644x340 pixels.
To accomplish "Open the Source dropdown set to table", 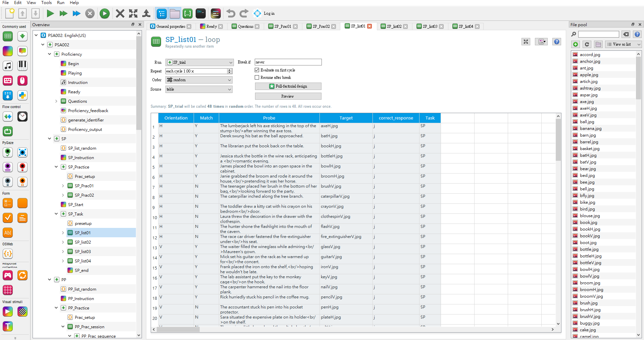I will point(199,89).
